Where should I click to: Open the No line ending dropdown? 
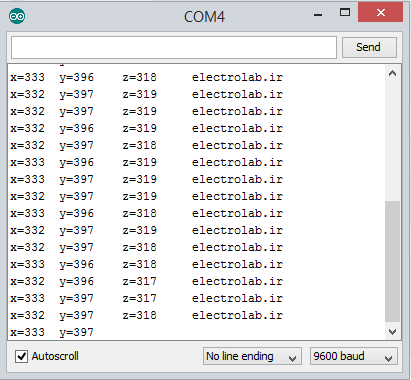click(252, 356)
